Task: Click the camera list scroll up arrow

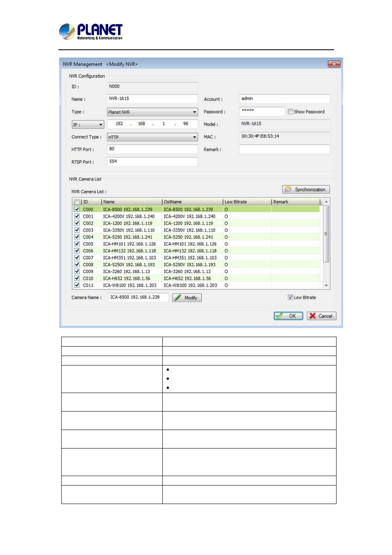Action: pos(326,202)
